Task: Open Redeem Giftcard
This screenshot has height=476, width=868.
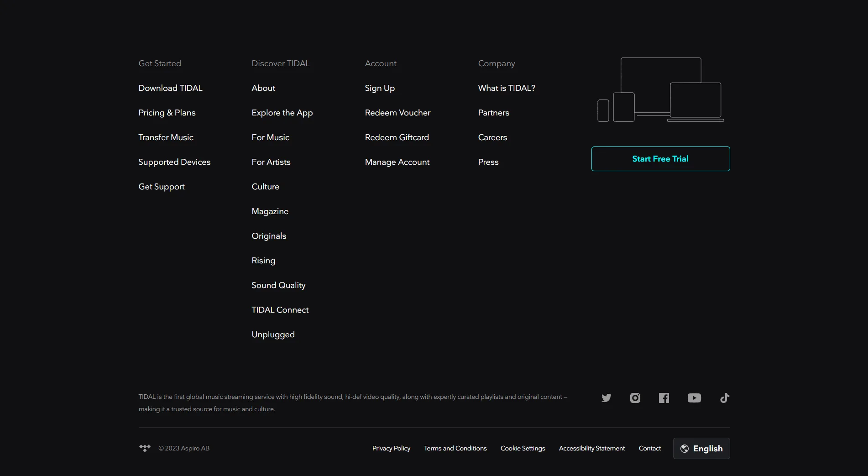Action: [397, 137]
